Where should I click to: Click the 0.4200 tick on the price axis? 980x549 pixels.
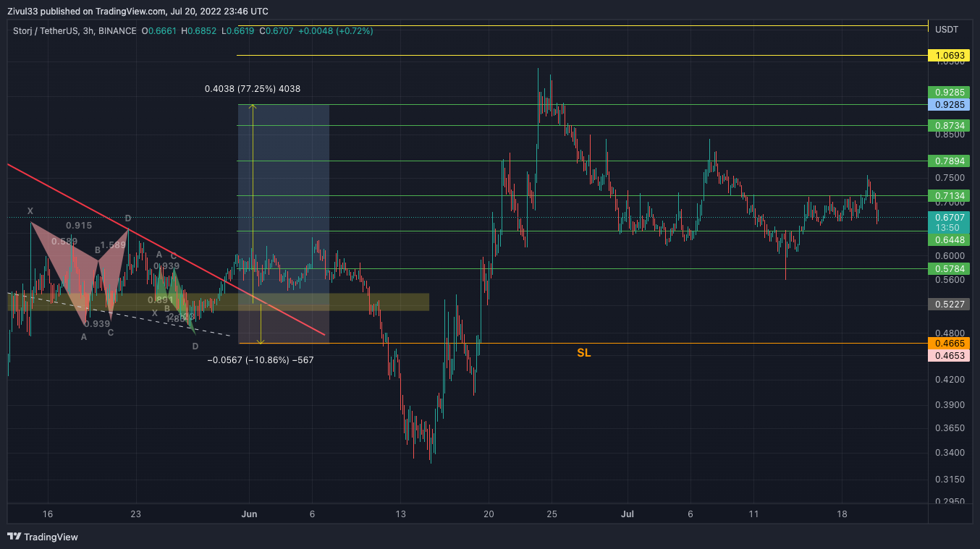coord(950,379)
